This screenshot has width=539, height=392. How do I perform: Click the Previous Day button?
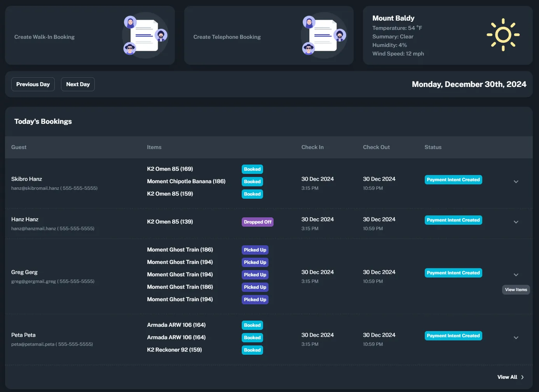[x=33, y=84]
